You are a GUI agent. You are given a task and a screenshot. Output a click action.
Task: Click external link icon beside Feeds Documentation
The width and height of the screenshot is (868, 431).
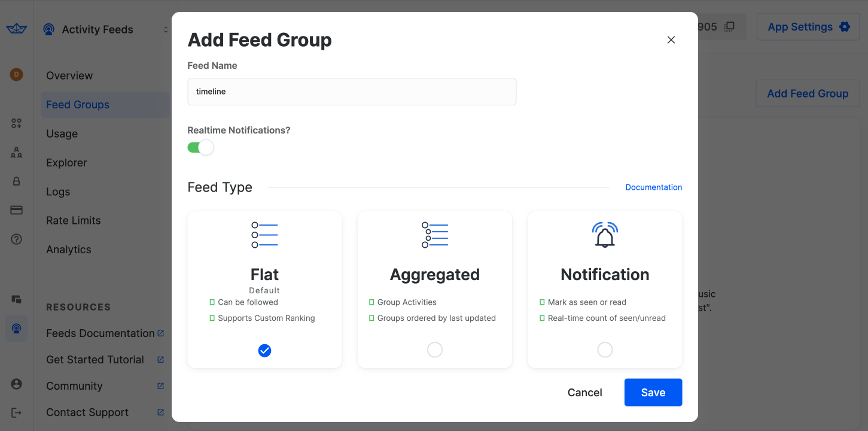click(x=160, y=333)
